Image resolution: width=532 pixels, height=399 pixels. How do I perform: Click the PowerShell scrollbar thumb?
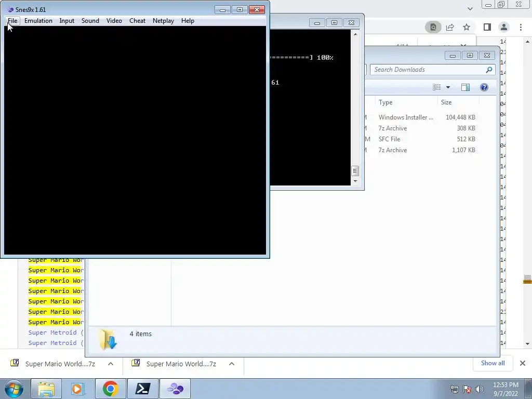tap(355, 170)
